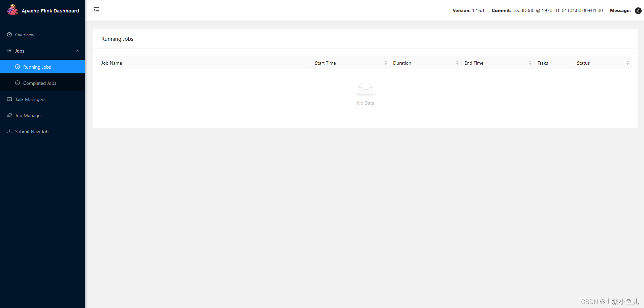This screenshot has width=644, height=308.
Task: Open the Completed Jobs page
Action: click(x=40, y=83)
